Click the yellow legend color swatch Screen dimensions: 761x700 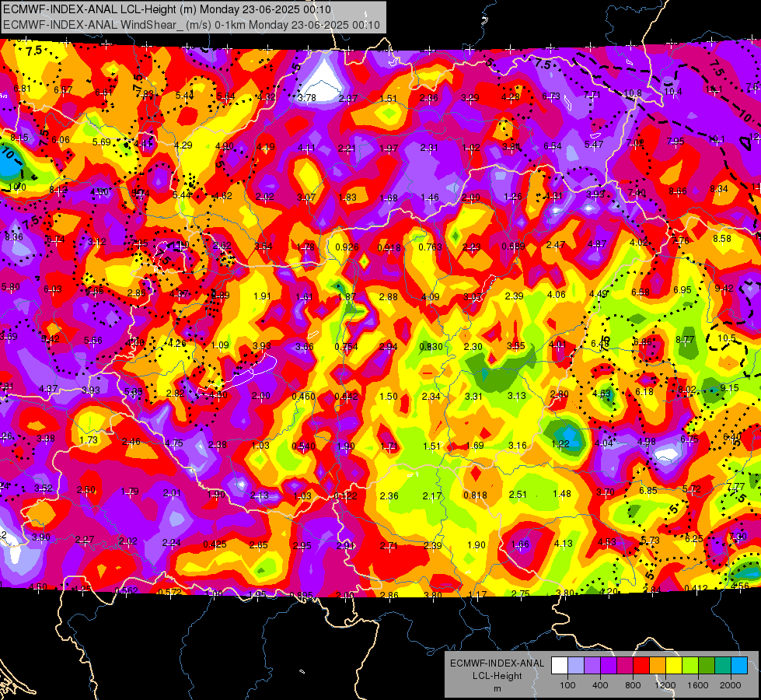(x=674, y=665)
